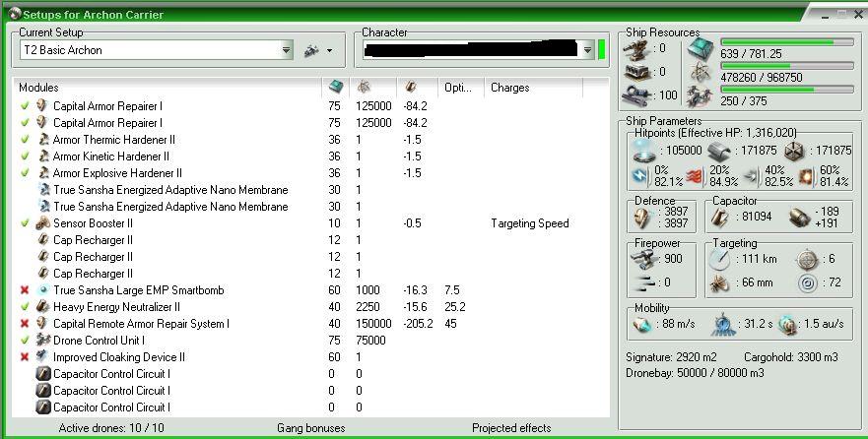Viewport: 868px width, 439px height.
Task: Click powergrid resource icon in Ship Resources
Action: coord(701,73)
